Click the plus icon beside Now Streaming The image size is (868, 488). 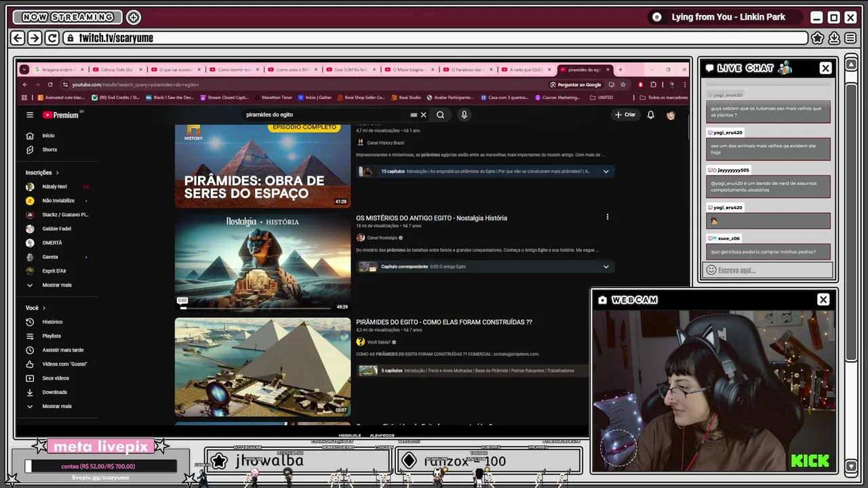[x=134, y=17]
